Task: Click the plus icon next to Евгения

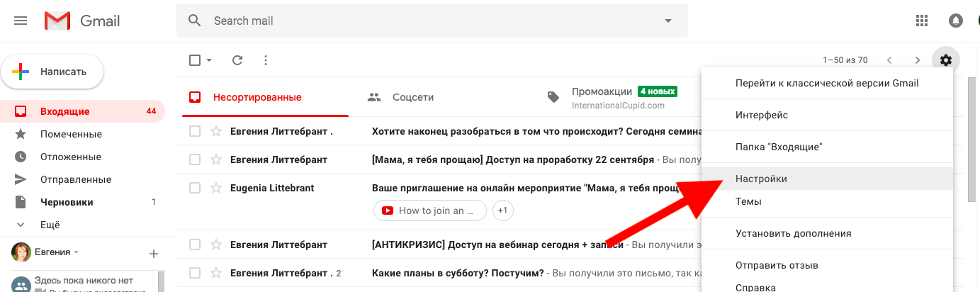Action: click(x=153, y=253)
